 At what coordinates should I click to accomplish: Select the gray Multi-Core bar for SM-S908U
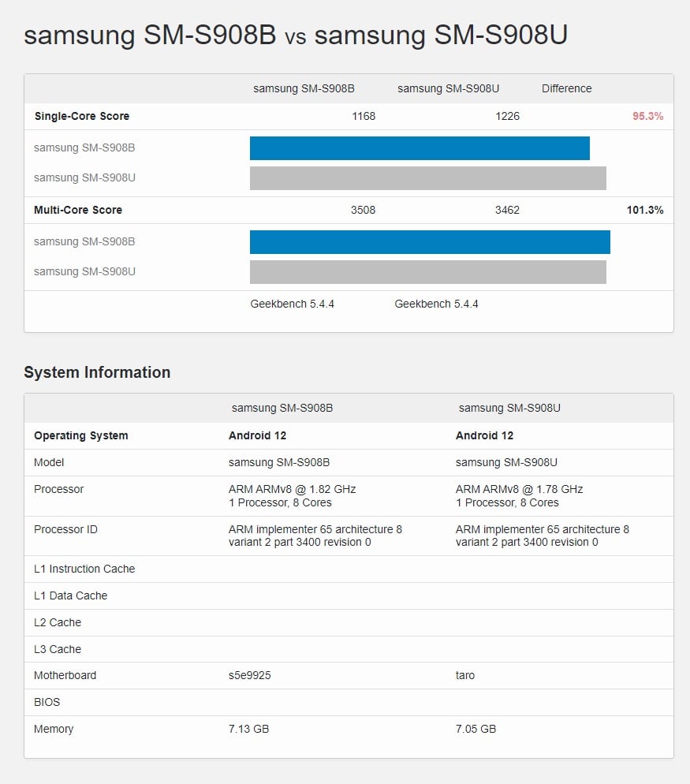coord(427,272)
